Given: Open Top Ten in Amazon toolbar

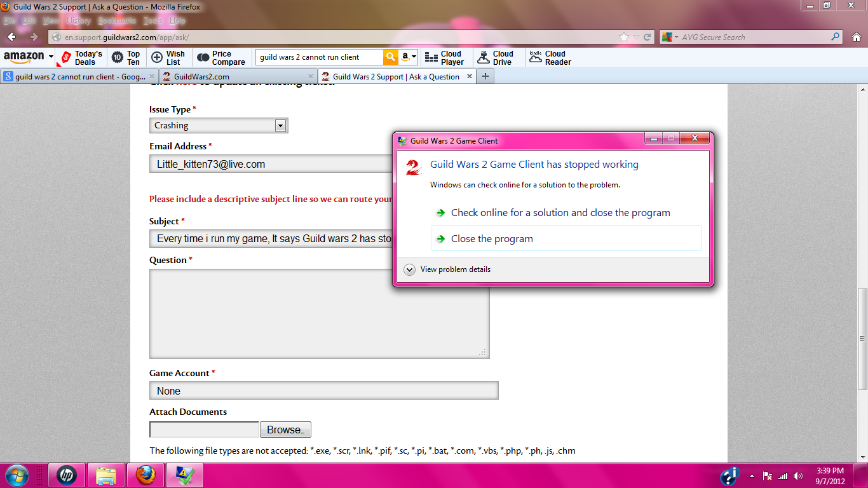Looking at the screenshot, I should (x=126, y=58).
